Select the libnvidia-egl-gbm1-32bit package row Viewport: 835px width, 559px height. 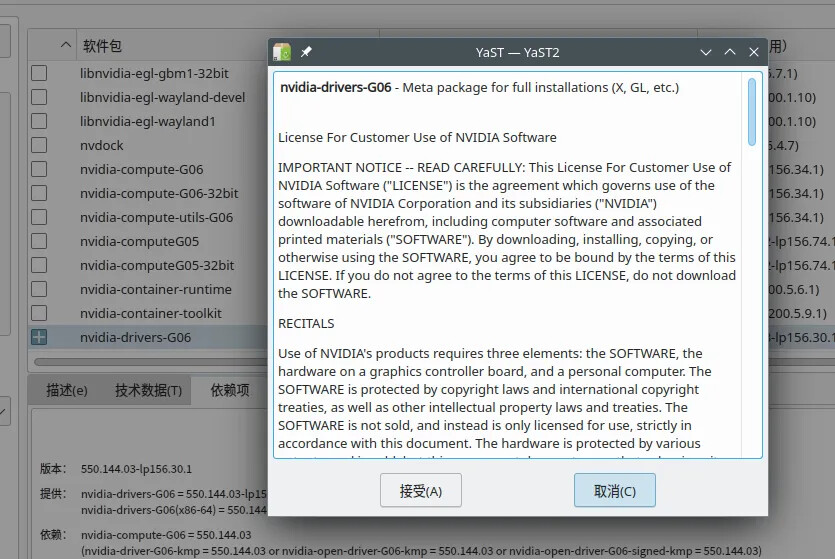tap(154, 73)
